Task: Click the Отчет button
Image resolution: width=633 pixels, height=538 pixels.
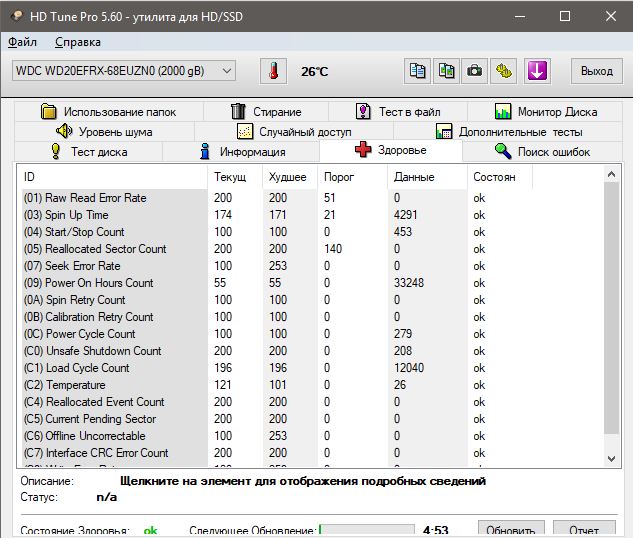Action: [x=584, y=529]
